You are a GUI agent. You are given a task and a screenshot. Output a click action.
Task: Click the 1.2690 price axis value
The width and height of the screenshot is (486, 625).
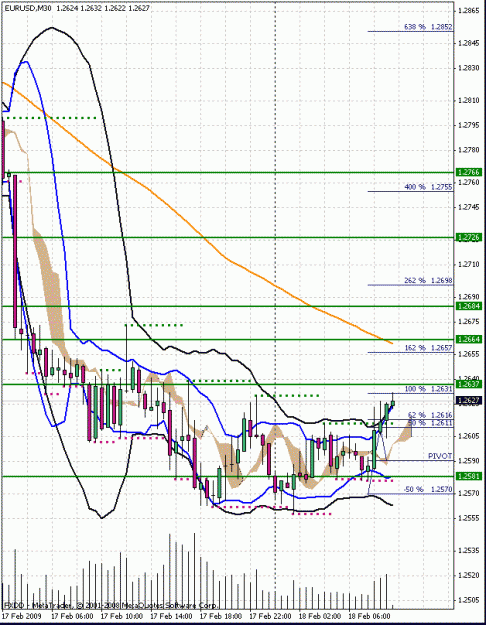coord(469,297)
